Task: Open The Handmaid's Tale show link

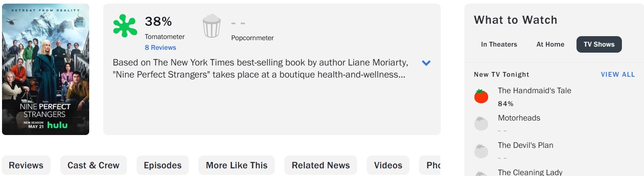Action: click(x=534, y=90)
